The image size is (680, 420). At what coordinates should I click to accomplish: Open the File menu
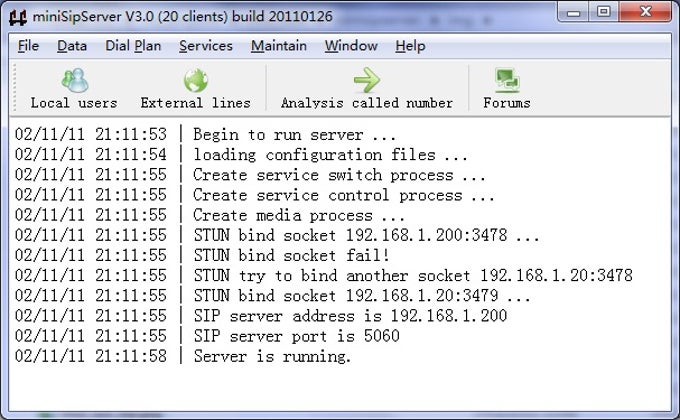tap(28, 46)
